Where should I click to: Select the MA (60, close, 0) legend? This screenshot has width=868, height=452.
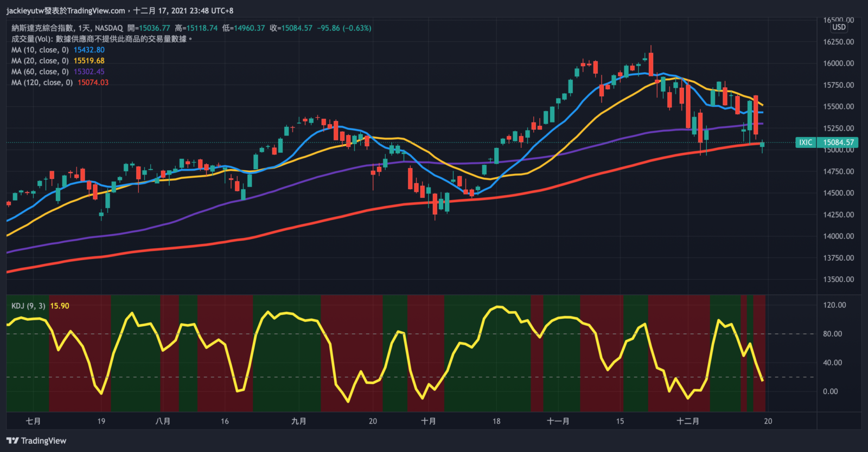tap(40, 72)
